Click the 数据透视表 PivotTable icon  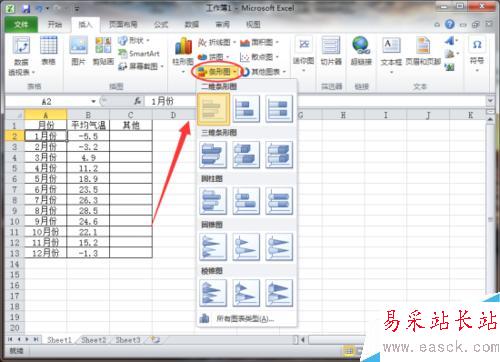coord(21,56)
